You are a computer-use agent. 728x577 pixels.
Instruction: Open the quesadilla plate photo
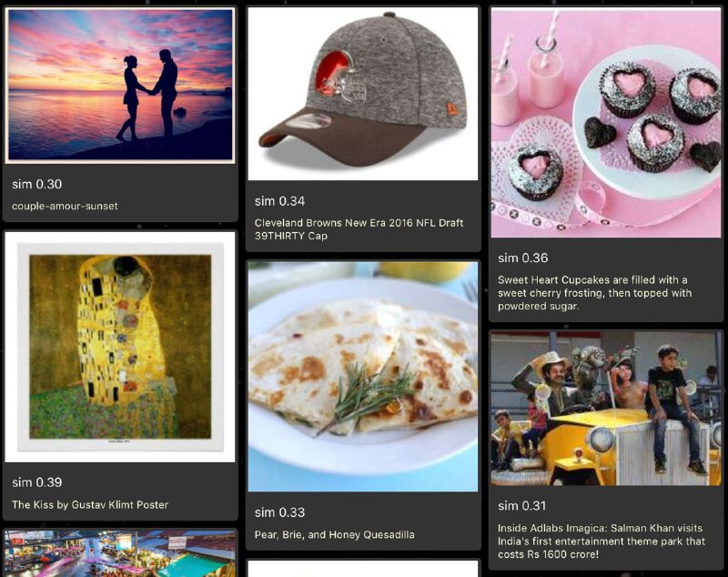point(362,377)
